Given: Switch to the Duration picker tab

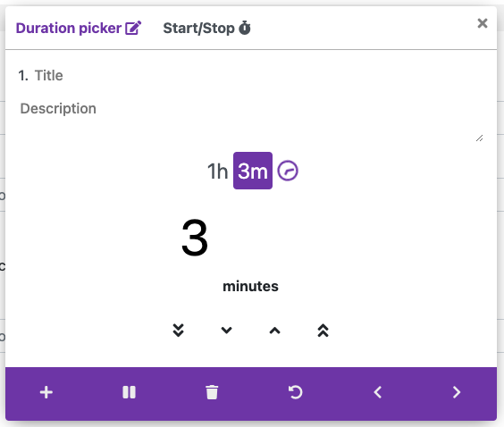Looking at the screenshot, I should pyautogui.click(x=79, y=29).
